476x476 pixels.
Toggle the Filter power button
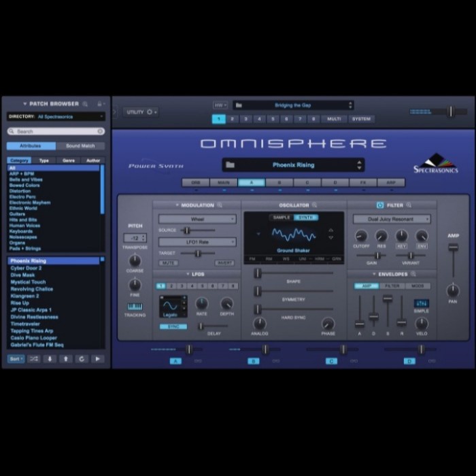tap(379, 205)
